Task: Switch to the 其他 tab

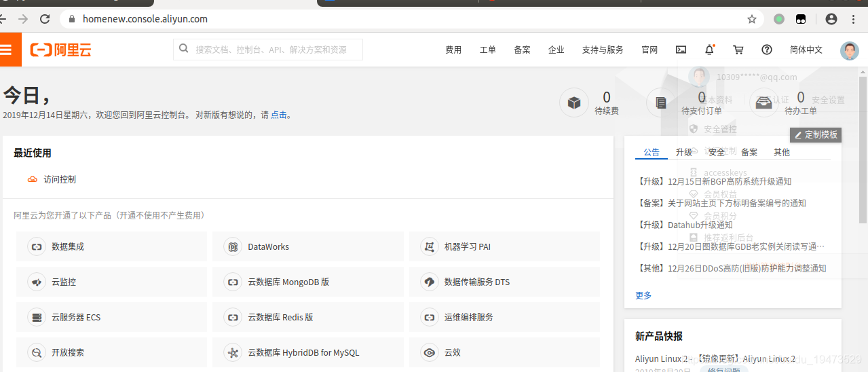Action: tap(782, 152)
